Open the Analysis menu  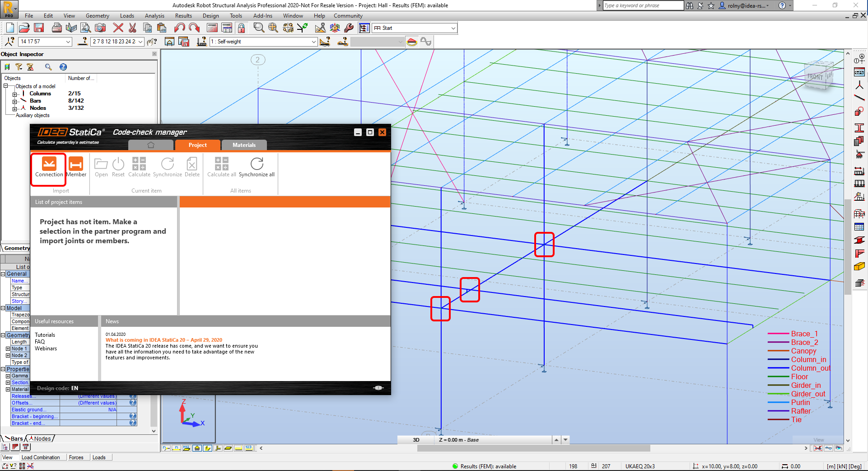click(154, 16)
